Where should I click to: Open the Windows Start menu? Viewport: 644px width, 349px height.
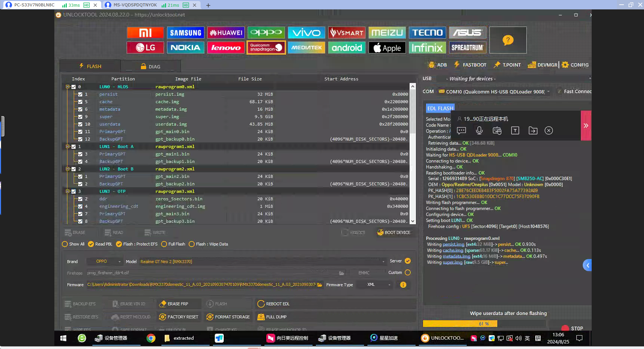[63, 338]
